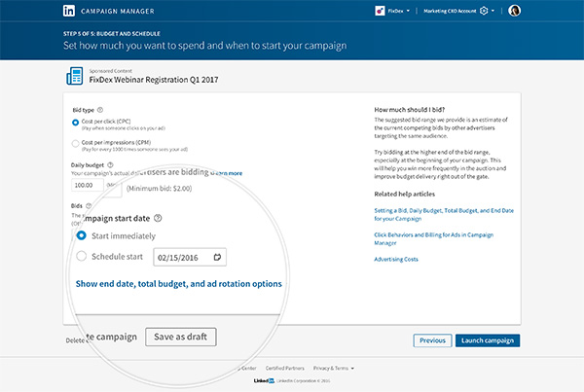The height and width of the screenshot is (392, 584).
Task: Open the user profile avatar menu
Action: point(514,11)
